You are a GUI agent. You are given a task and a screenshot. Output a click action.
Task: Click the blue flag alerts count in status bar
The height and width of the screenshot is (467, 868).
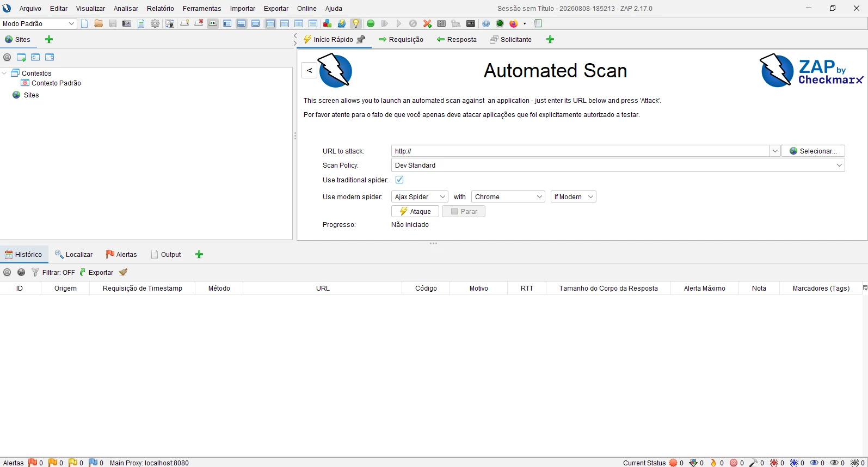pyautogui.click(x=96, y=463)
